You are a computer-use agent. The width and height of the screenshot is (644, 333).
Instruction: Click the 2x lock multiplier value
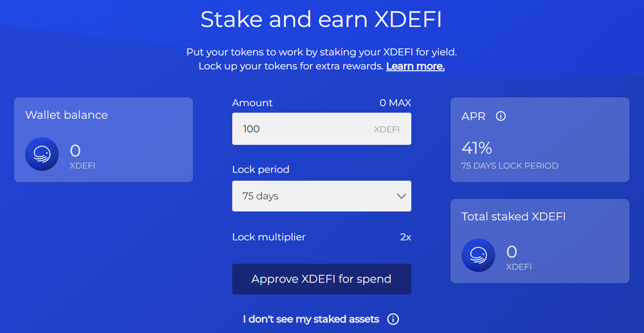[406, 237]
